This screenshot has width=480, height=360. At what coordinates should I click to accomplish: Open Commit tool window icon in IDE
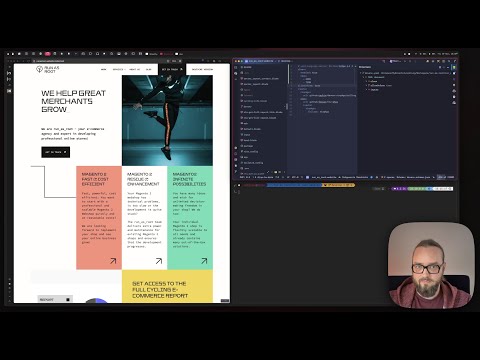pos(236,73)
